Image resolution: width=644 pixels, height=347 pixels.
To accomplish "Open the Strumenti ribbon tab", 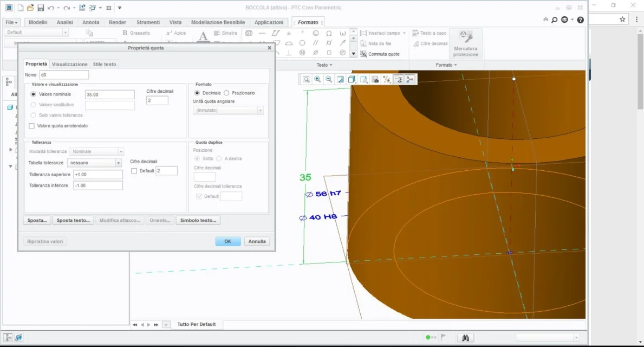I will coord(148,22).
